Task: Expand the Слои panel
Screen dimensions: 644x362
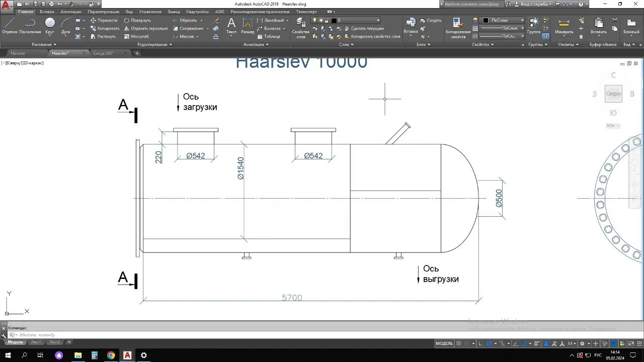Action: (346, 44)
